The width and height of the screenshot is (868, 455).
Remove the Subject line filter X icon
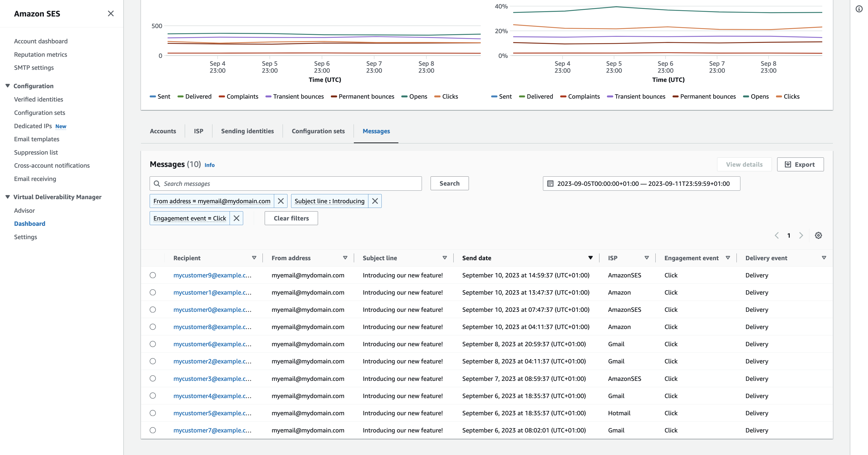coord(375,201)
